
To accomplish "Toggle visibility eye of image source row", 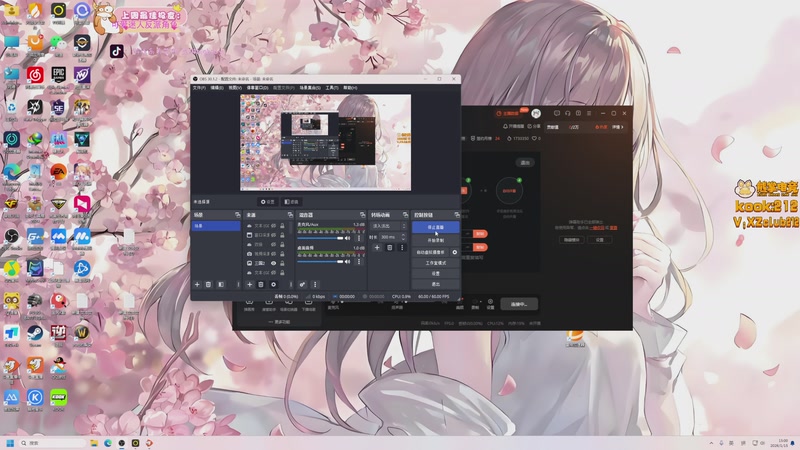I will tap(273, 263).
